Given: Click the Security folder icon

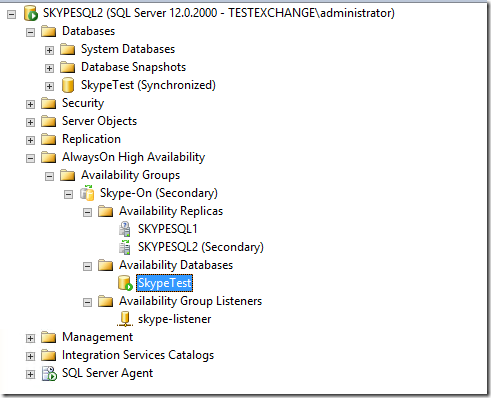Looking at the screenshot, I should 49,104.
